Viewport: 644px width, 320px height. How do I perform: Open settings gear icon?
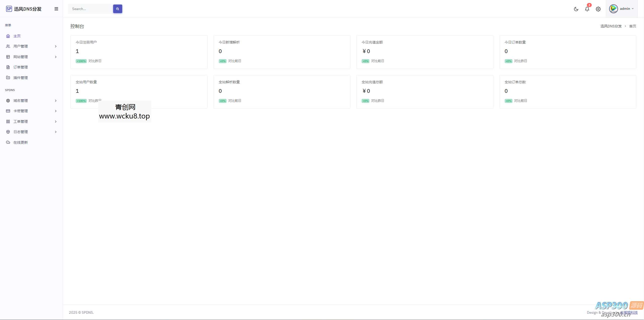click(598, 9)
